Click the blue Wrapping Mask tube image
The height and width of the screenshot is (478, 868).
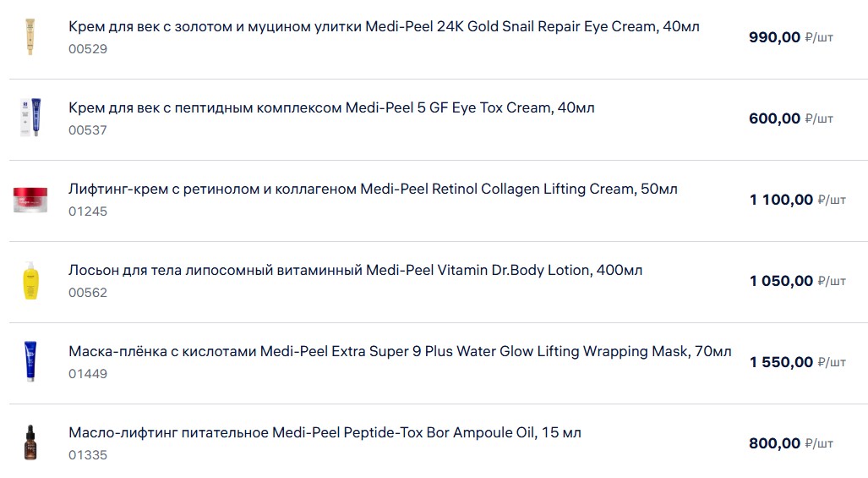(x=30, y=362)
